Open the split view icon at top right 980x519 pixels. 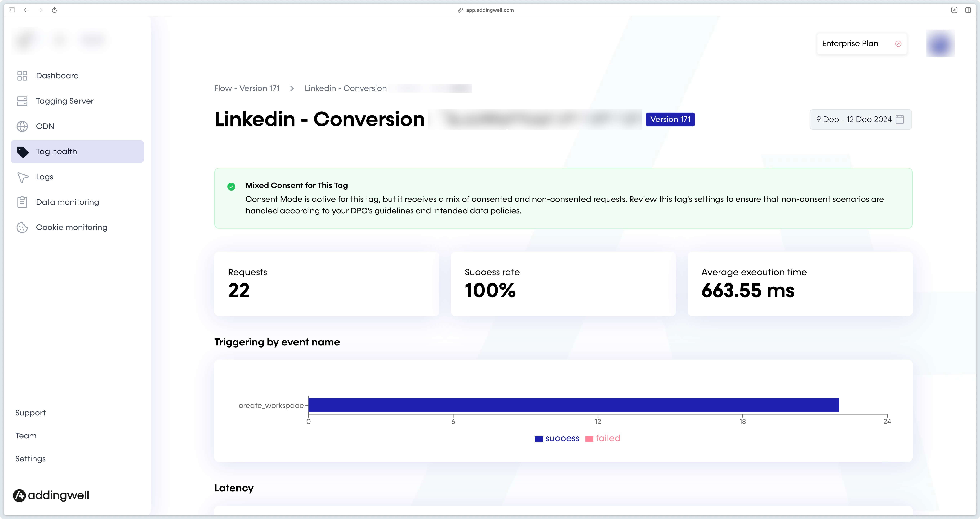[968, 10]
